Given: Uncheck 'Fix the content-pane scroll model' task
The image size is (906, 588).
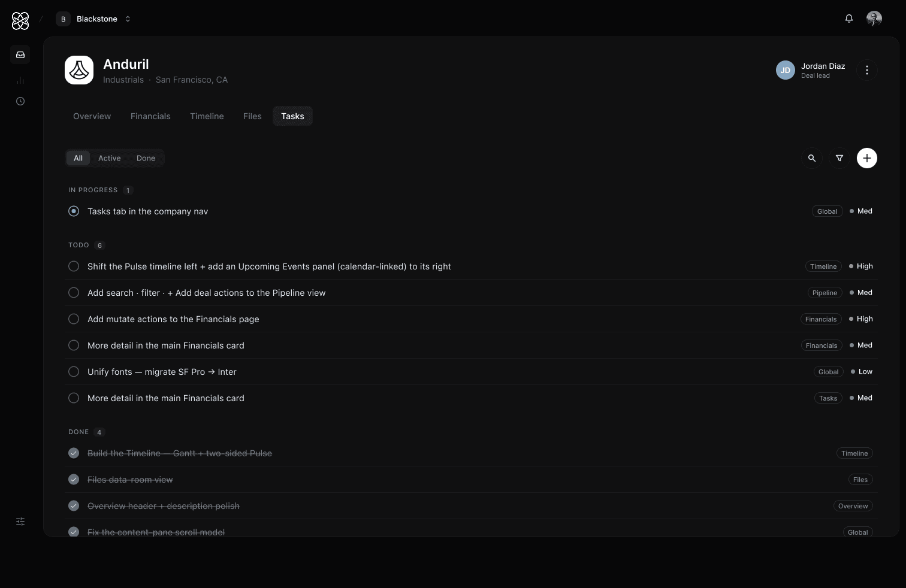Looking at the screenshot, I should point(74,532).
